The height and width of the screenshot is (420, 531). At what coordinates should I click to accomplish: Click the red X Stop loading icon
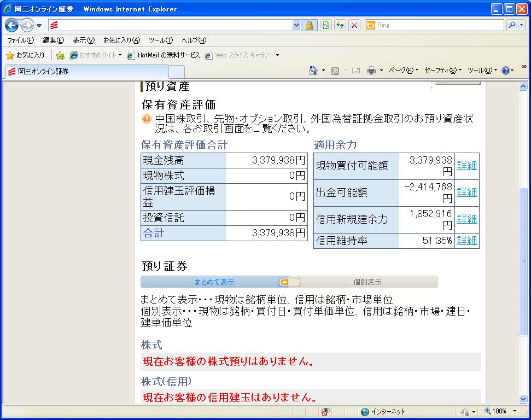pyautogui.click(x=354, y=25)
